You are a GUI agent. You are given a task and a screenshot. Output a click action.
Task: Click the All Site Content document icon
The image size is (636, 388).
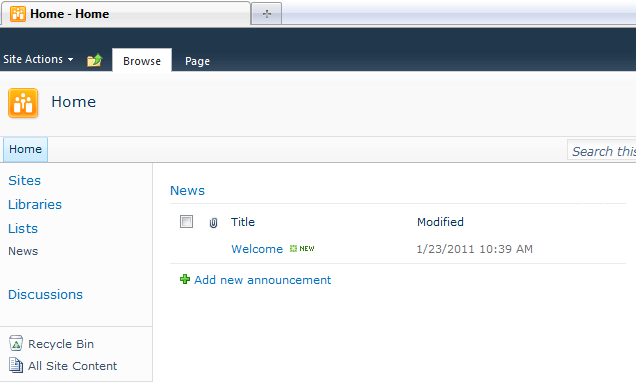(x=16, y=365)
